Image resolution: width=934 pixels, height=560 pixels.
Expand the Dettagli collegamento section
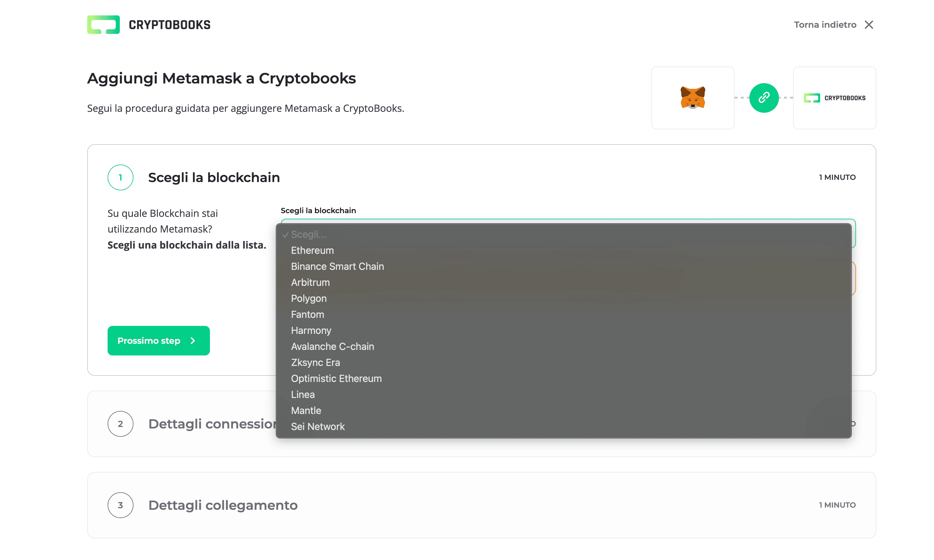pos(223,505)
